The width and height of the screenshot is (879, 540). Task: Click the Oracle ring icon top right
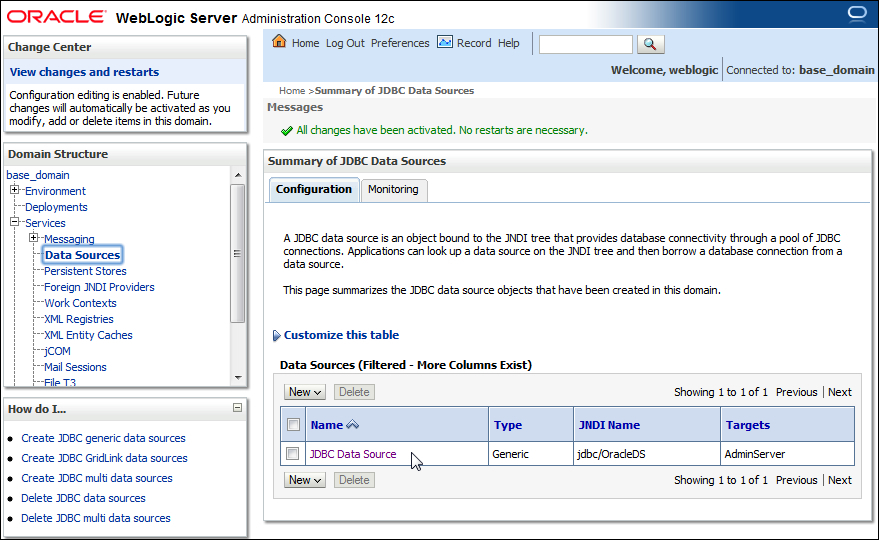(857, 13)
